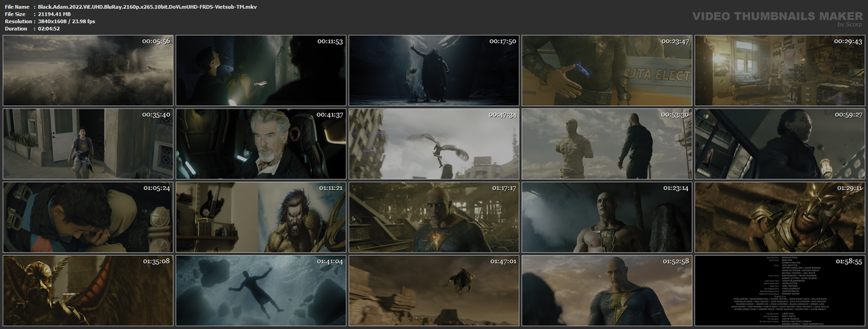Open the thumbnail at 00:29:43
The height and width of the screenshot is (329, 868).
779,70
